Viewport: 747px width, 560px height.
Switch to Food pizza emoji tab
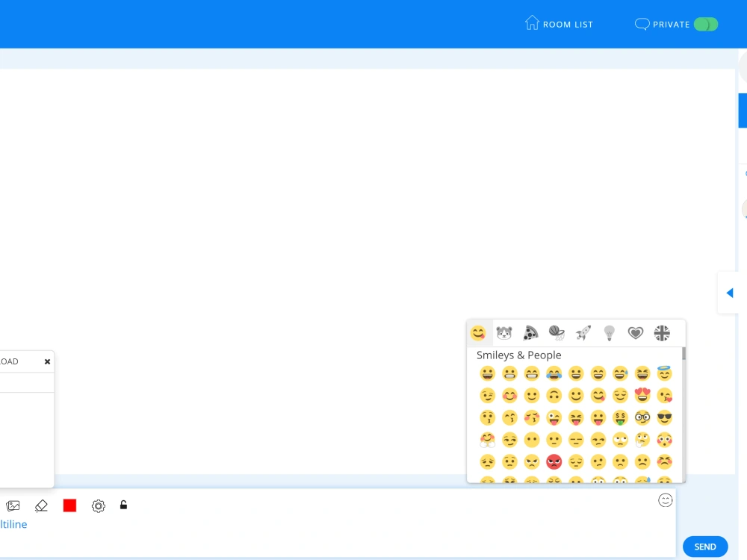(x=530, y=333)
